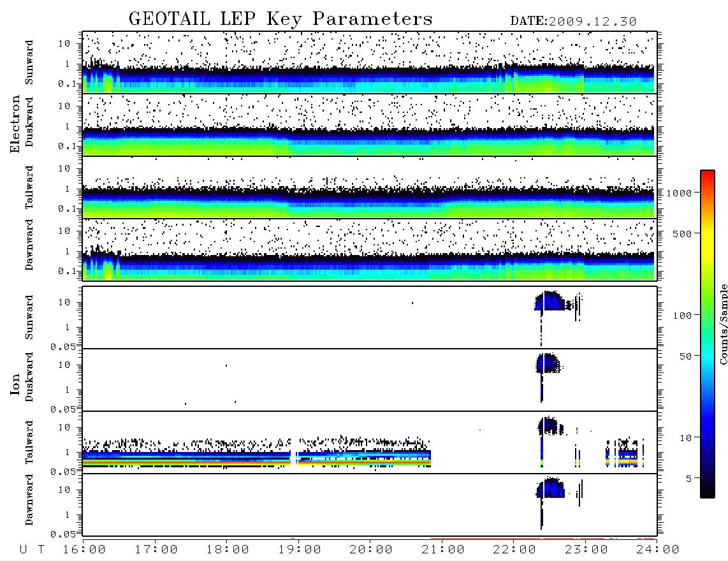Click the "20:00" time tick label
Screen dimensions: 728x561
click(x=371, y=550)
